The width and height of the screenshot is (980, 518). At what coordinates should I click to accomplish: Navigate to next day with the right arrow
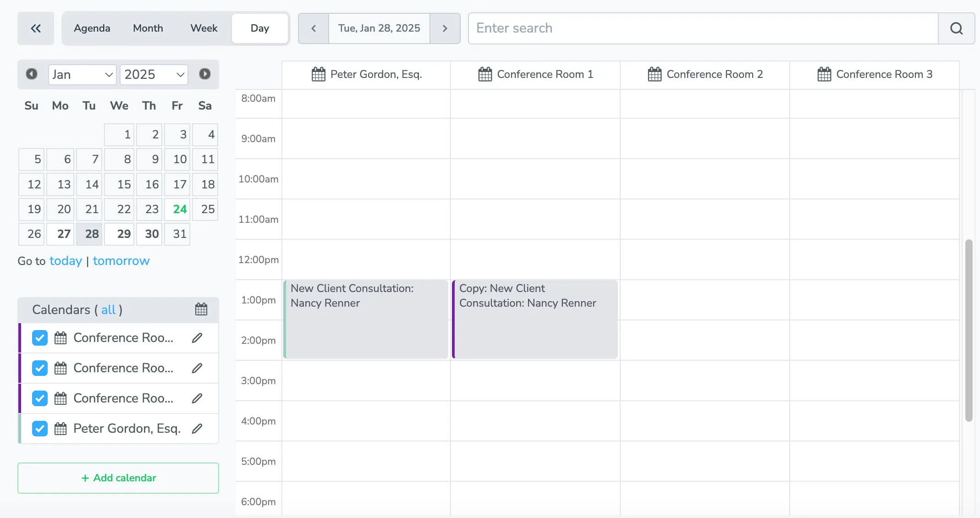click(x=444, y=28)
